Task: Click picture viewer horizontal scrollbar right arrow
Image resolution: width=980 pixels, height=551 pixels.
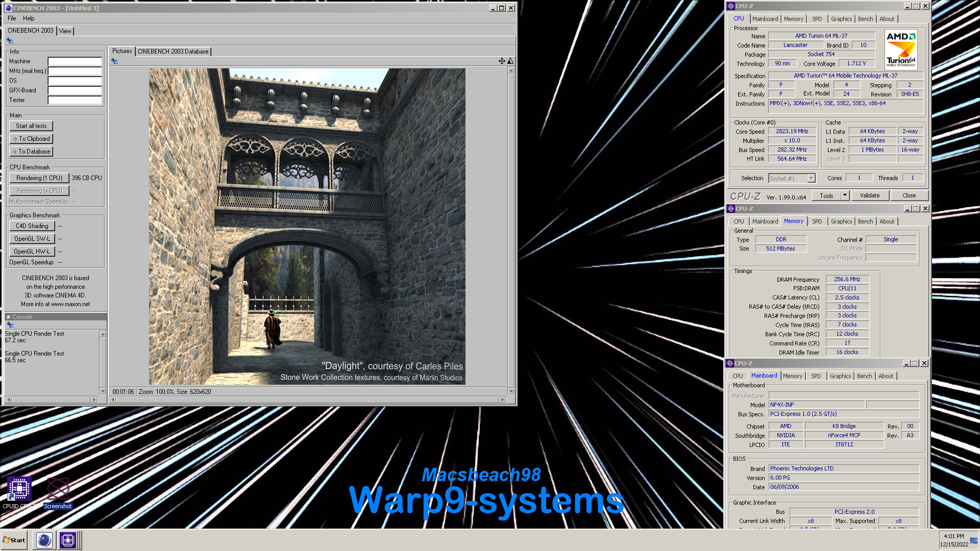Action: tap(502, 400)
